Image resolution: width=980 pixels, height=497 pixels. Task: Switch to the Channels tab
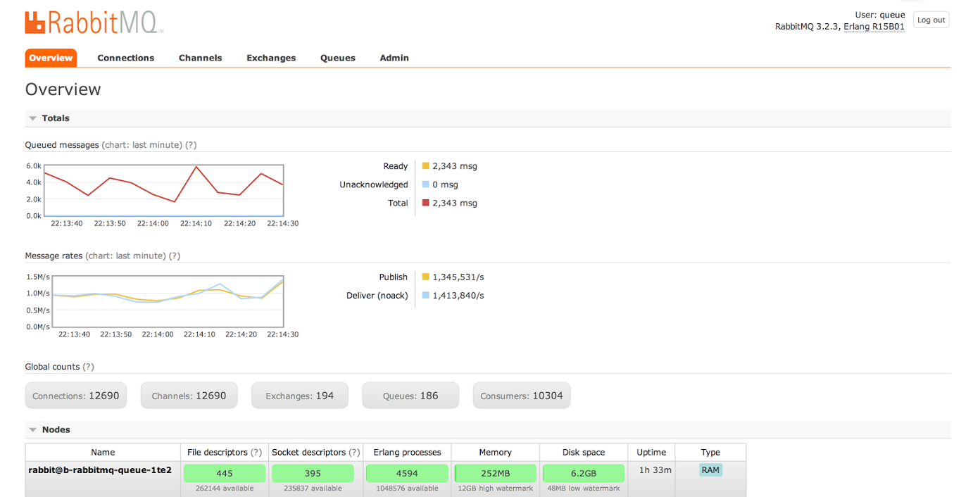tap(200, 58)
